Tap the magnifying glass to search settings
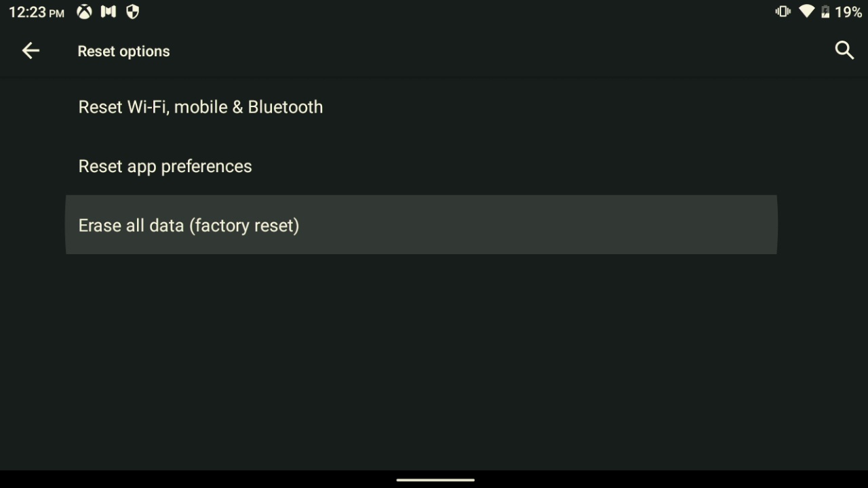 (x=844, y=50)
